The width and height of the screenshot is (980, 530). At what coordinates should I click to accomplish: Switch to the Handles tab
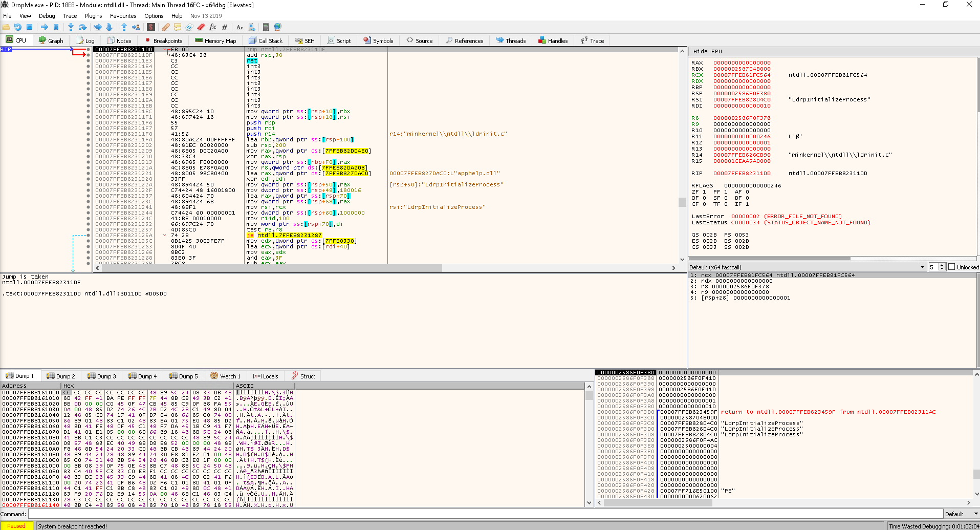(553, 40)
